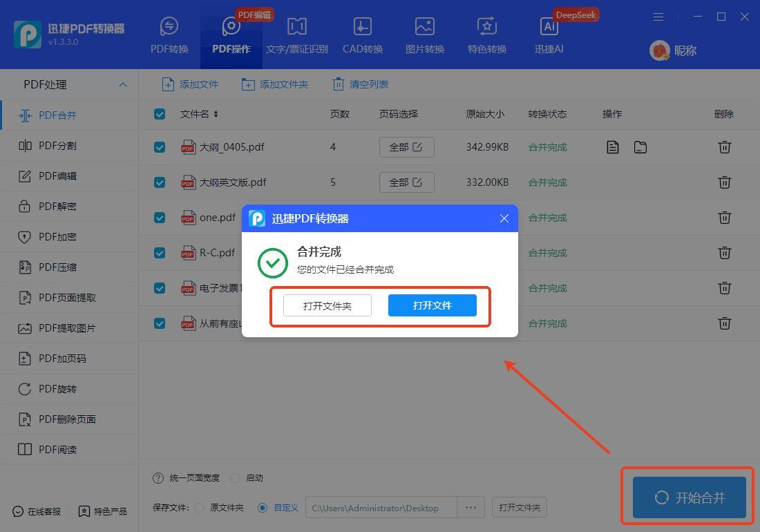
Task: Select PDF压缩 from the sidebar
Action: tap(57, 267)
